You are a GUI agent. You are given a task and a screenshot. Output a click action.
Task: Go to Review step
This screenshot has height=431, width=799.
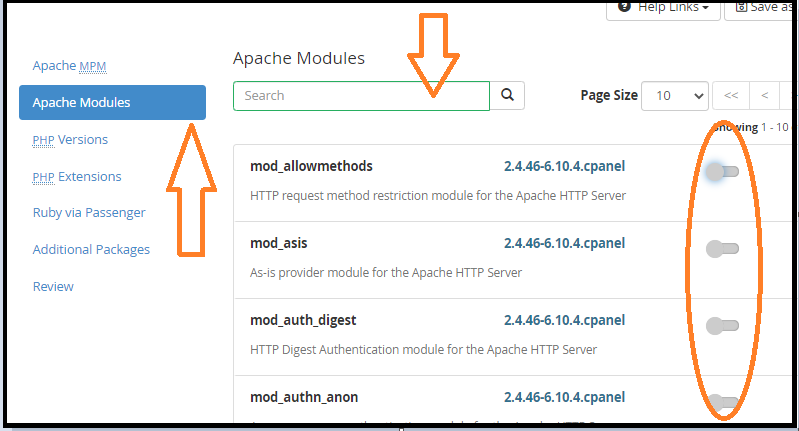(53, 286)
